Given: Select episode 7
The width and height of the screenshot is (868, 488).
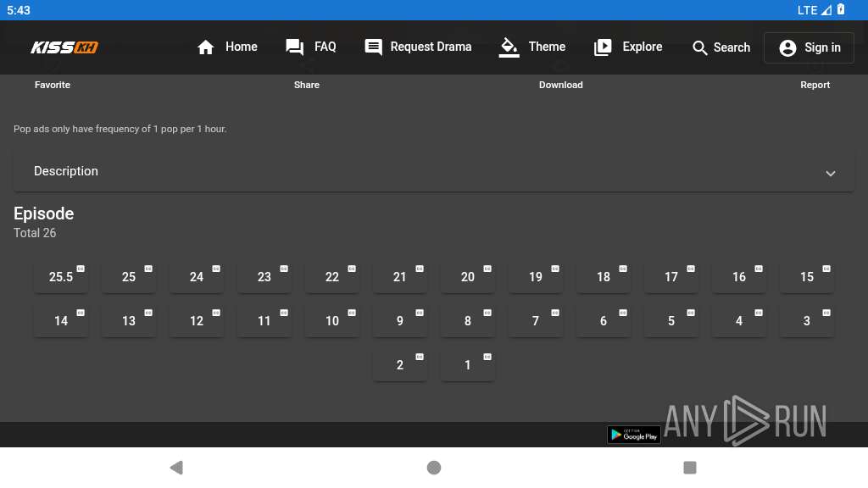Looking at the screenshot, I should point(536,321).
